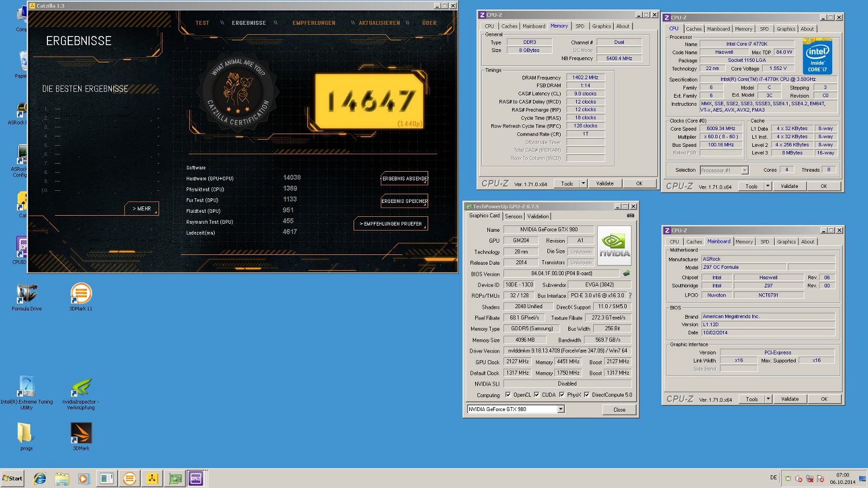This screenshot has width=868, height=488.
Task: Click the Core Voltage value 1.552 V
Action: pos(778,68)
